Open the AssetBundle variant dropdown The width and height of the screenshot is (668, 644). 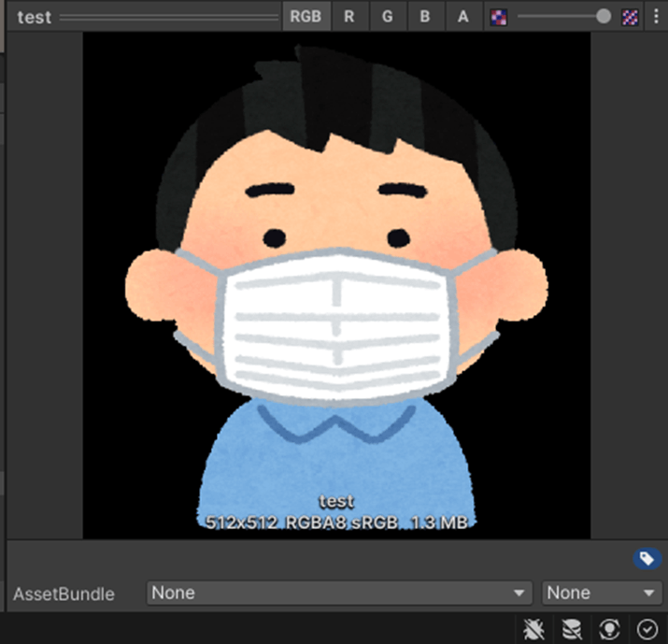coord(602,593)
